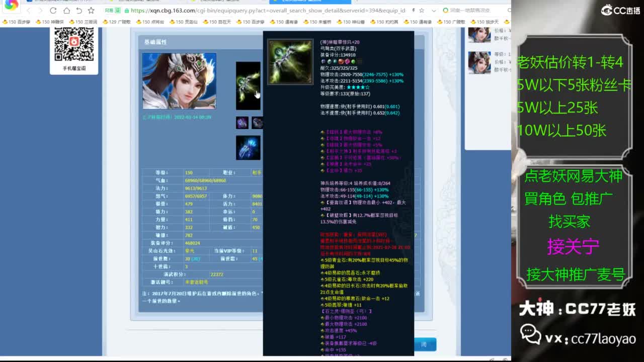
Task: Click the blue glowing equipment slot icon
Action: [x=248, y=148]
